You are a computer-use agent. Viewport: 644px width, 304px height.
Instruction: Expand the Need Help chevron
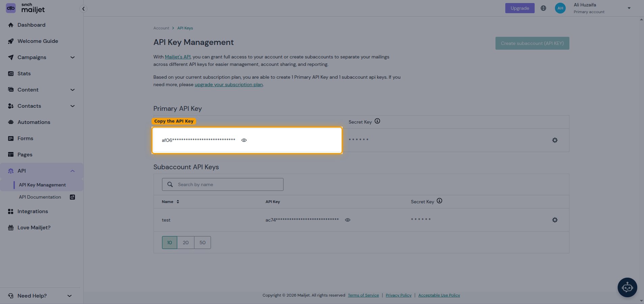[x=70, y=296]
